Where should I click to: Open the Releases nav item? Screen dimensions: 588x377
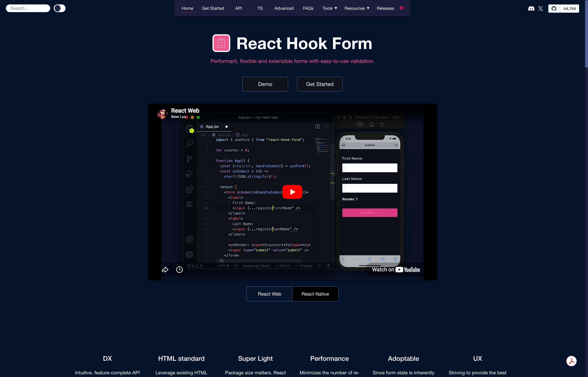click(x=385, y=8)
